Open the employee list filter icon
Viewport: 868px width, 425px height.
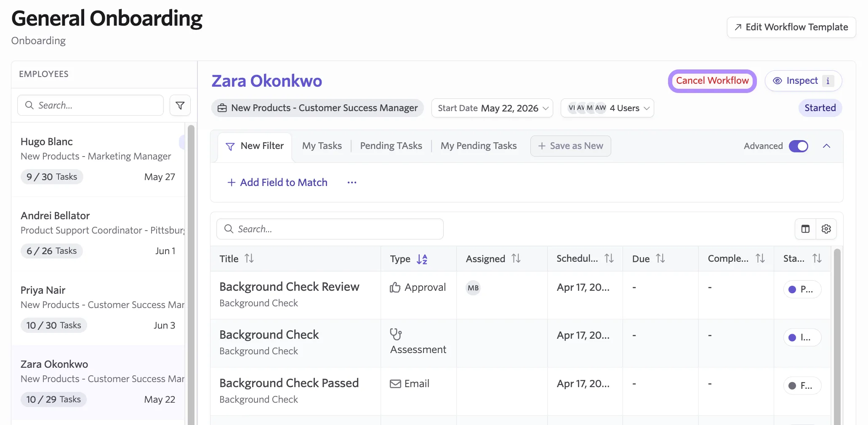point(180,105)
